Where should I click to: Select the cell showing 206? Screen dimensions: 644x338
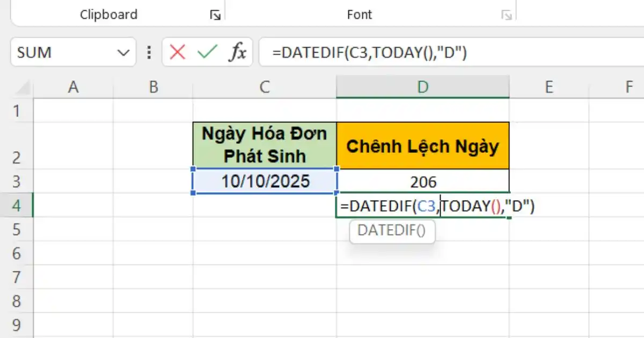coord(423,182)
